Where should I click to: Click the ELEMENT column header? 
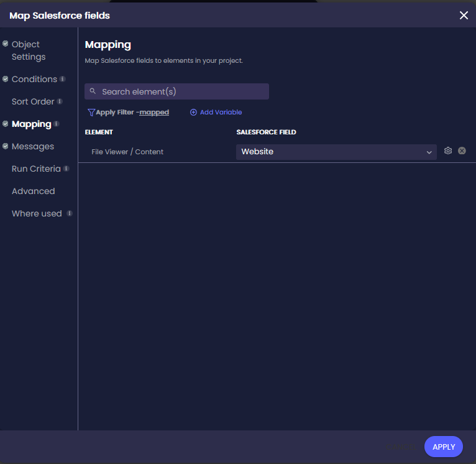(99, 132)
